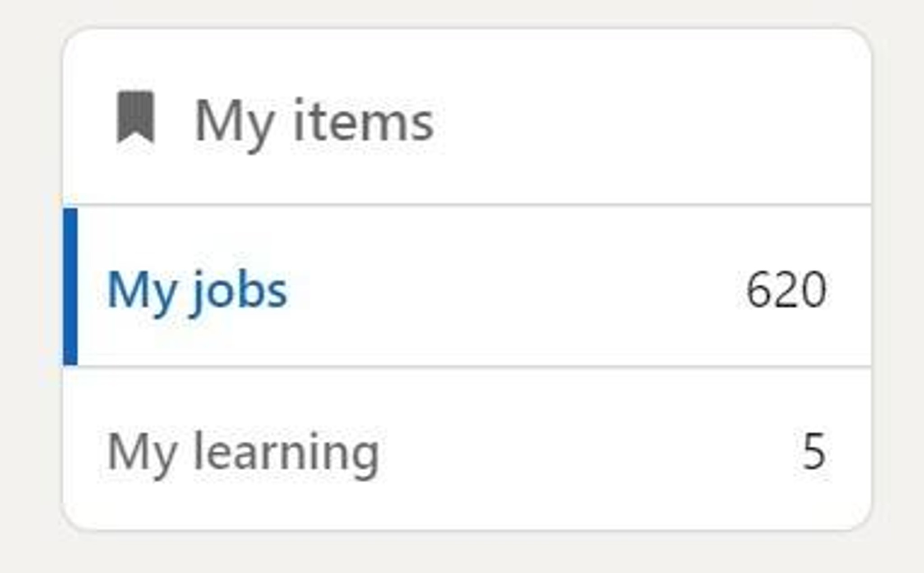Click the 620 count for My jobs
Screen dimensions: 924x573
[786, 289]
